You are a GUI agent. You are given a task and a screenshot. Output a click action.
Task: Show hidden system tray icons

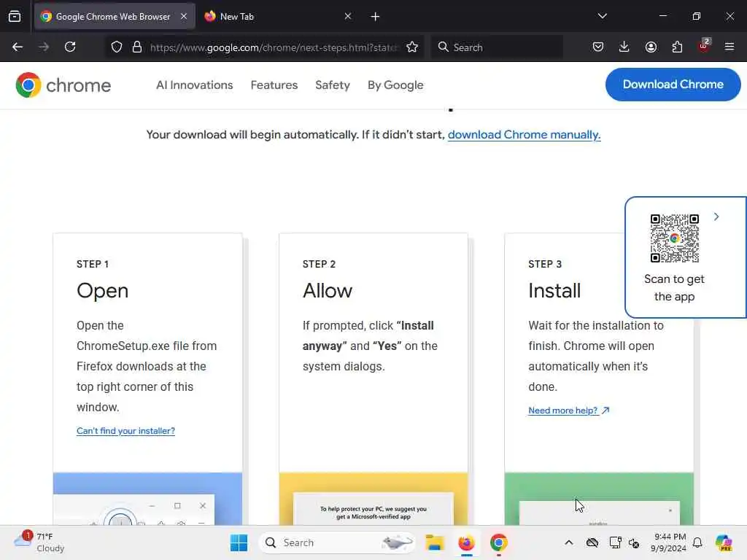click(569, 542)
